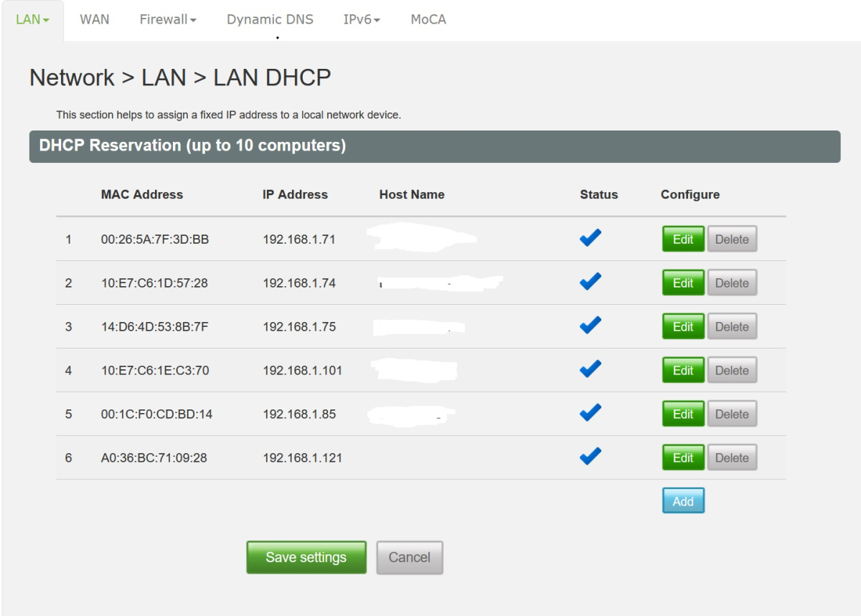The image size is (861, 616).
Task: Open the IPv6 dropdown menu
Action: 361,19
